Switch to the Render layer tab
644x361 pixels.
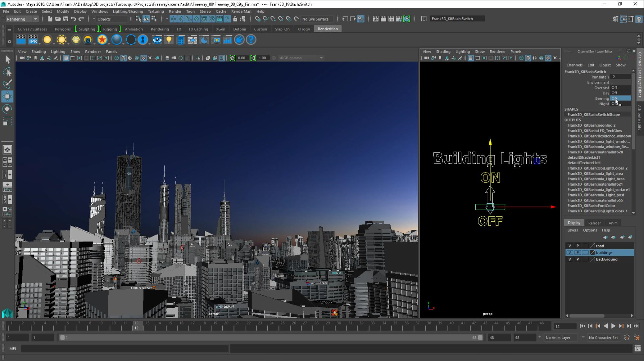point(594,223)
